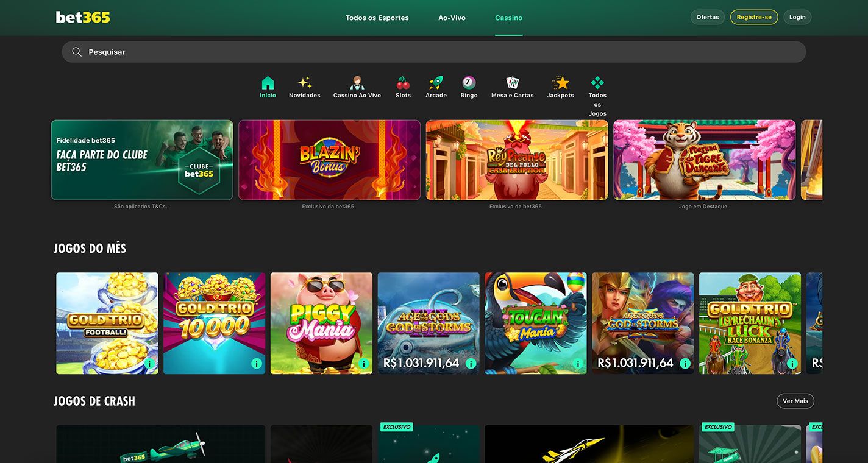
Task: Click the Jackpots star icon
Action: point(560,83)
